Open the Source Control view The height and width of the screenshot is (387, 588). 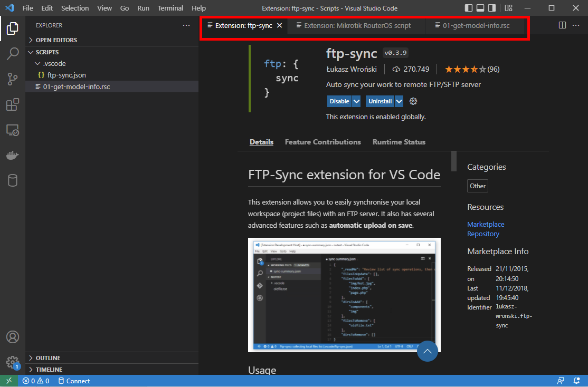13,79
